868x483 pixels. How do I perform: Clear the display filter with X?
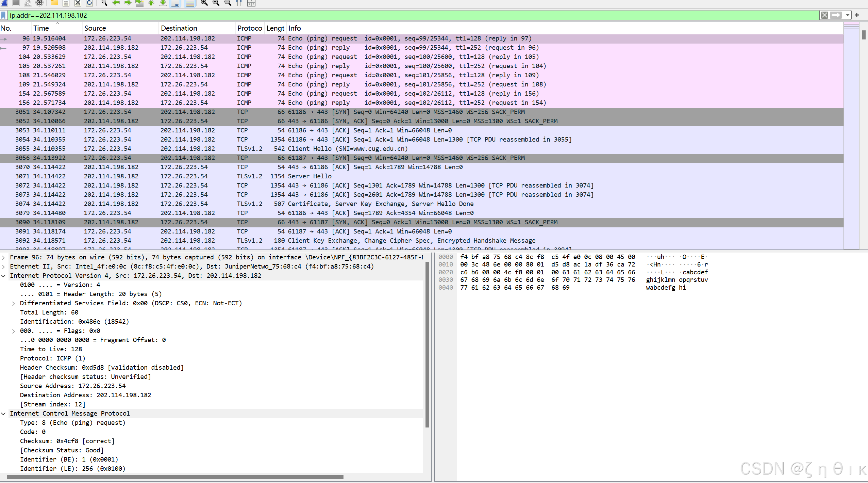click(824, 15)
